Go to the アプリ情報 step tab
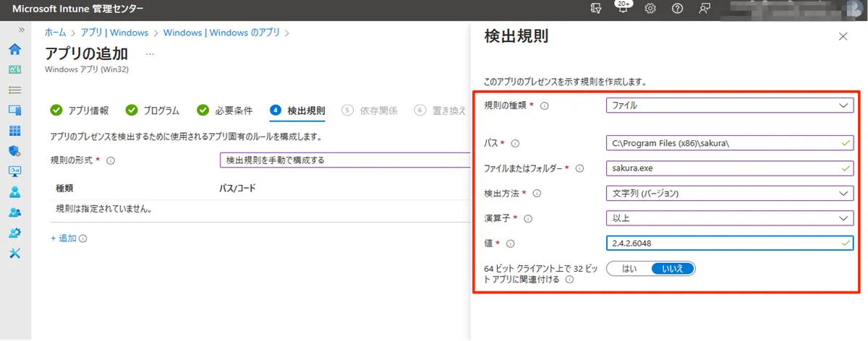 (x=80, y=111)
